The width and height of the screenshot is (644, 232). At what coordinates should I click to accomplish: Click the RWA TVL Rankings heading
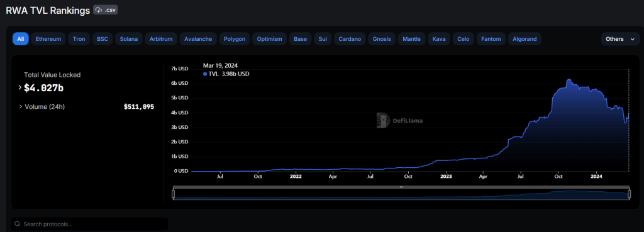tap(48, 11)
